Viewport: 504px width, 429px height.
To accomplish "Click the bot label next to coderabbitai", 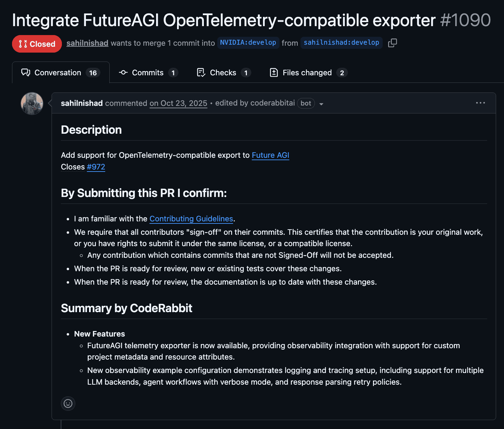I will point(306,103).
